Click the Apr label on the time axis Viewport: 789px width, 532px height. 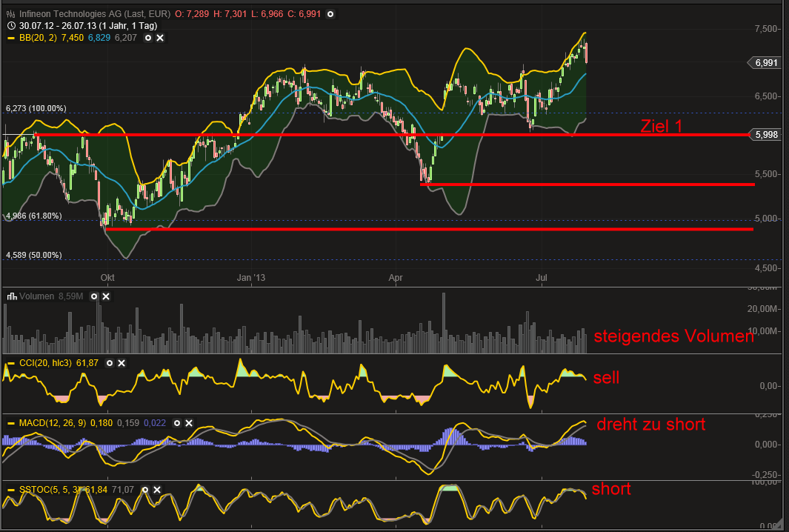[x=396, y=278]
